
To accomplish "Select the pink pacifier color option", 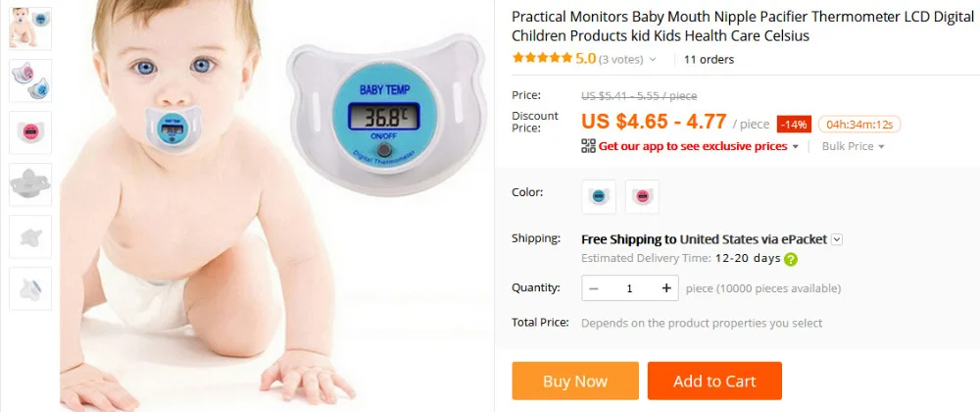I will pyautogui.click(x=642, y=196).
